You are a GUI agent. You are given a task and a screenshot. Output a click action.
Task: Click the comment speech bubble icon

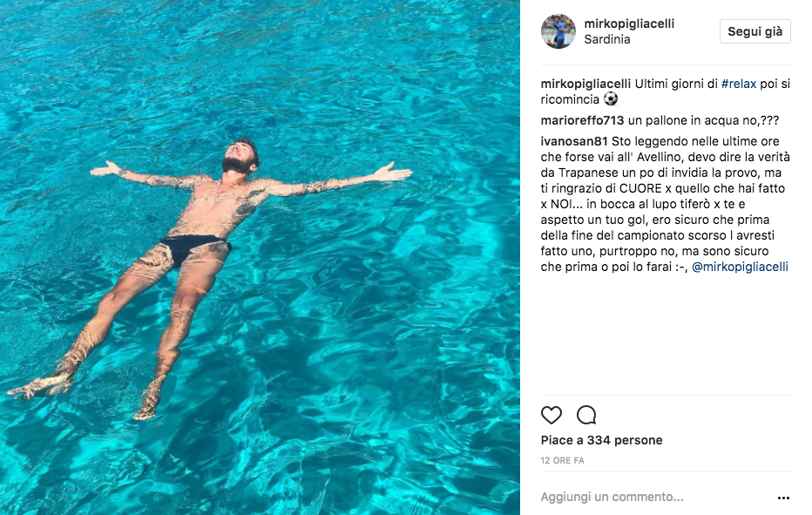click(586, 415)
